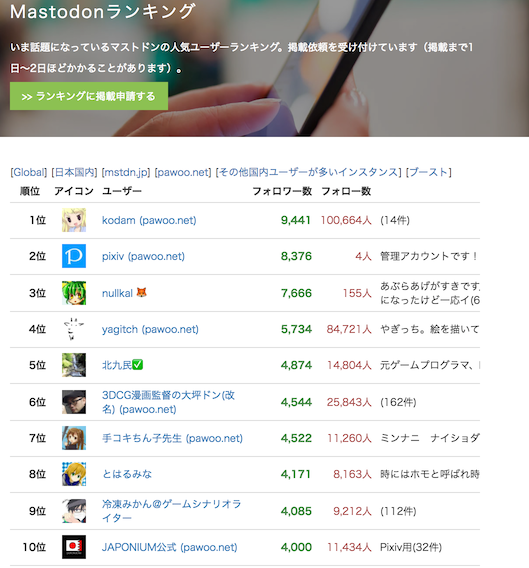529x568 pixels.
Task: Open kodam (pawoo.net) user link
Action: pos(149,220)
